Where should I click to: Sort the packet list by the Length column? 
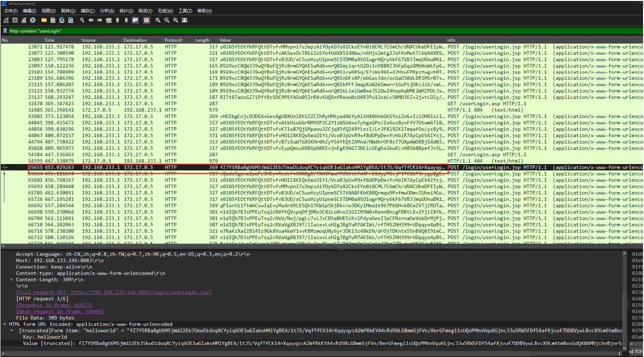click(x=206, y=40)
